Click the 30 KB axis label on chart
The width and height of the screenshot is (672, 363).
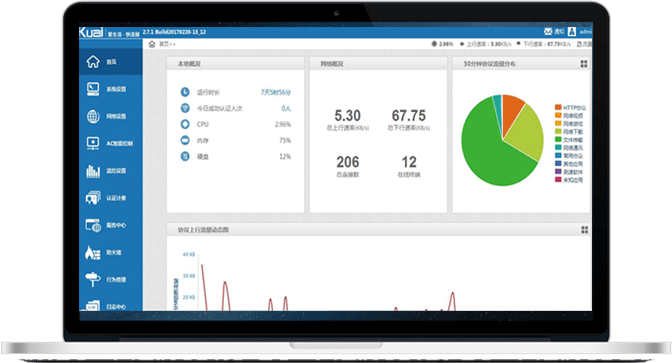189,276
